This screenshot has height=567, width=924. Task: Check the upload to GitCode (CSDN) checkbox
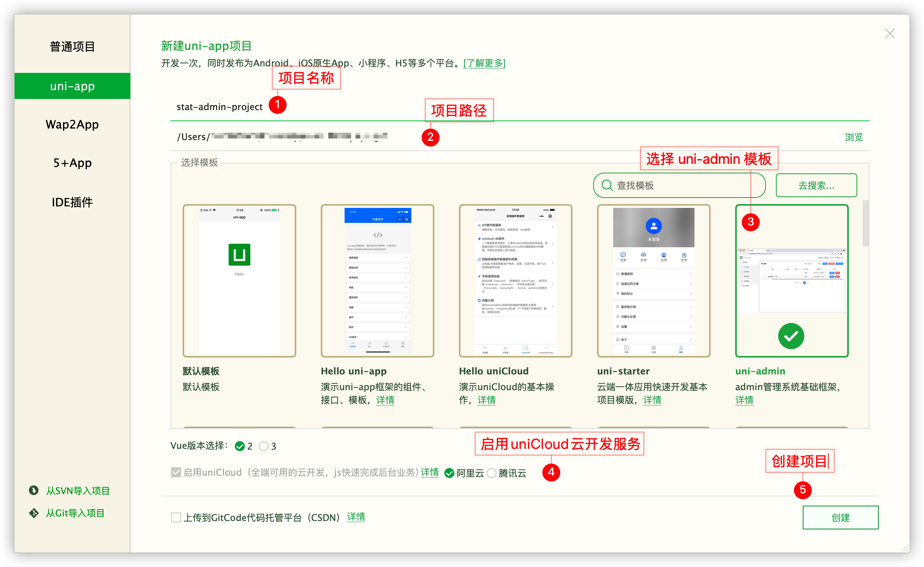pos(176,518)
